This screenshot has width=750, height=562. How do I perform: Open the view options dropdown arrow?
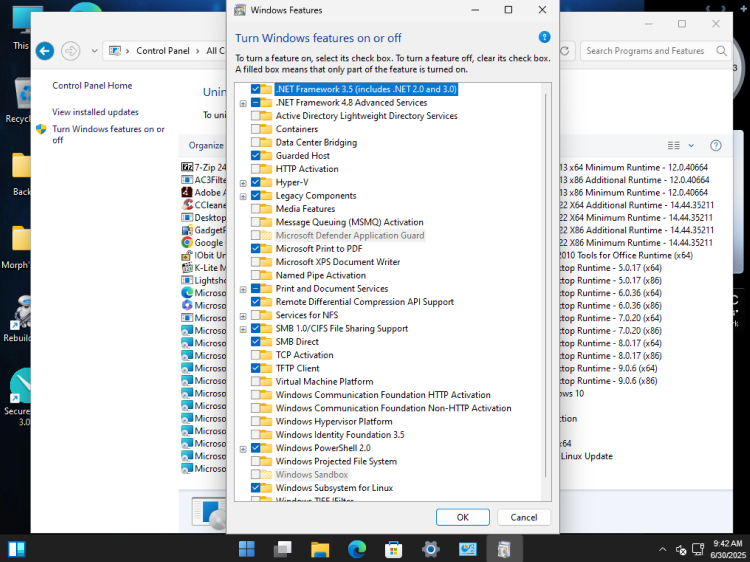pos(691,145)
